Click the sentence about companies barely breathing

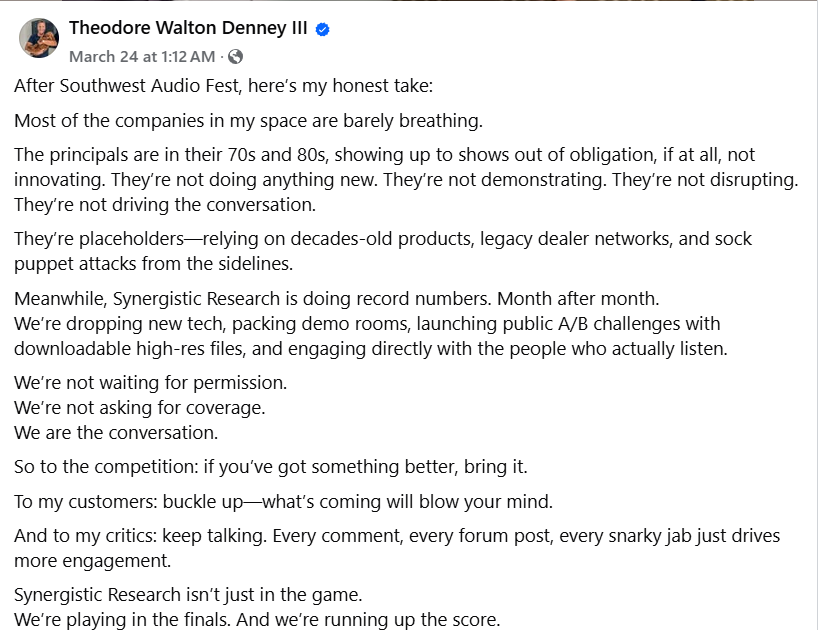coord(248,121)
